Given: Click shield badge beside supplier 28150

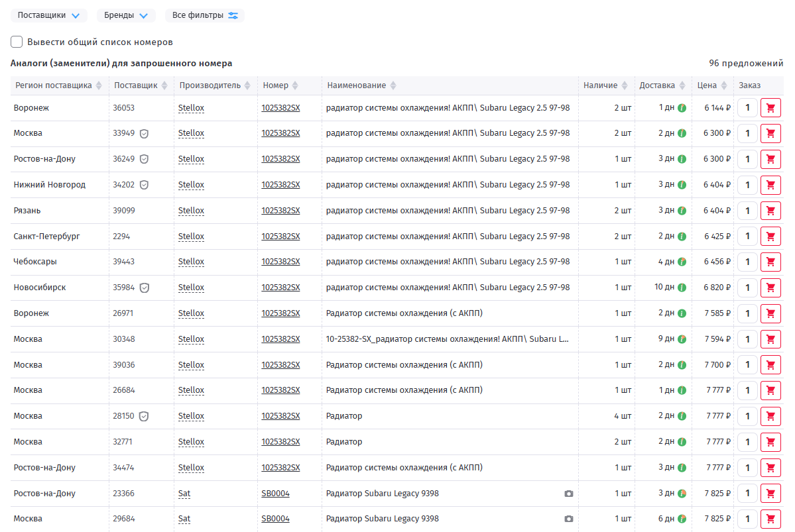Looking at the screenshot, I should pyautogui.click(x=144, y=416).
